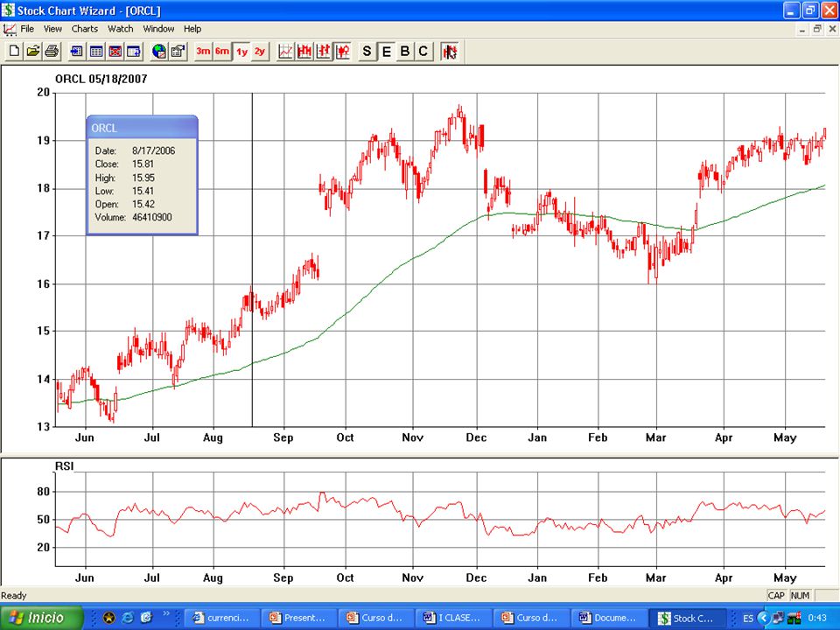Click the table refresh toolbar icon
The image size is (840, 630).
click(x=133, y=52)
